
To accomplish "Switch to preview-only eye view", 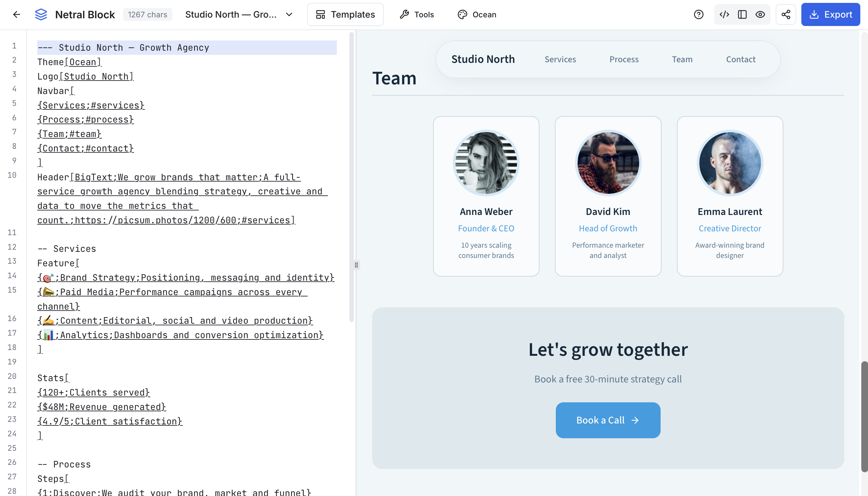I will coord(760,14).
